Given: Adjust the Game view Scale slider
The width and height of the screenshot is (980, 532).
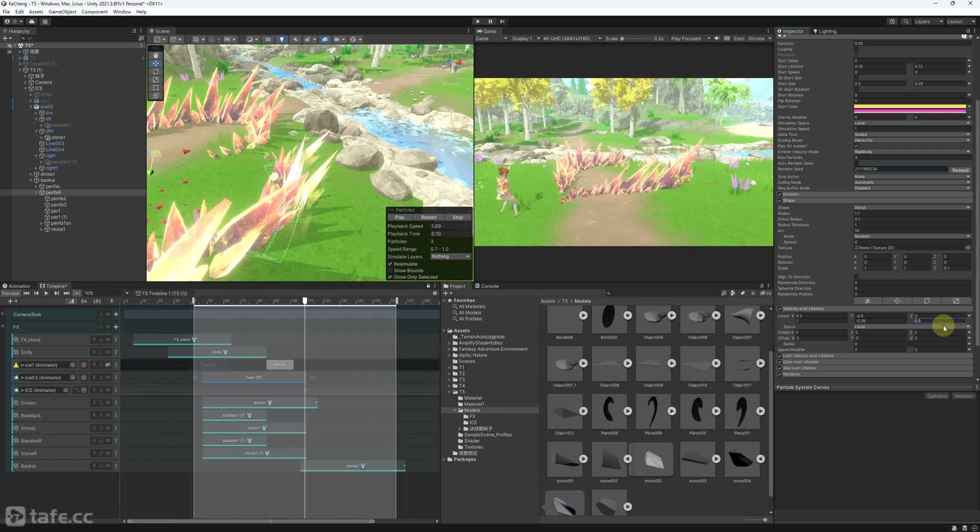Looking at the screenshot, I should [635, 39].
